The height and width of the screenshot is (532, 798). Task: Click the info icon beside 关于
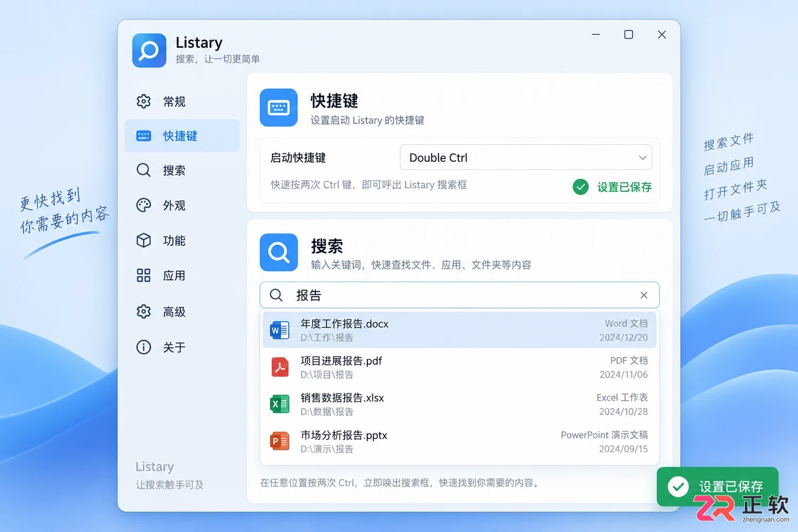click(x=144, y=347)
